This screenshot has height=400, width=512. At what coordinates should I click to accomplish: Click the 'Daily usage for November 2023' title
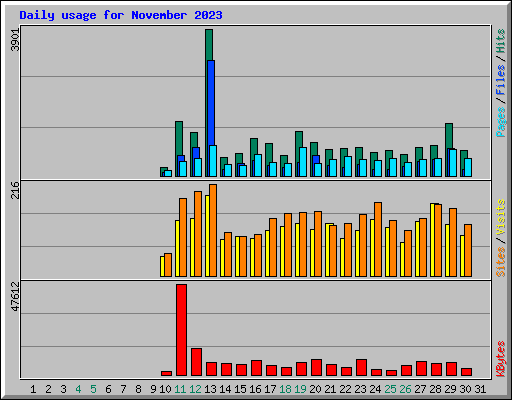pos(121,15)
